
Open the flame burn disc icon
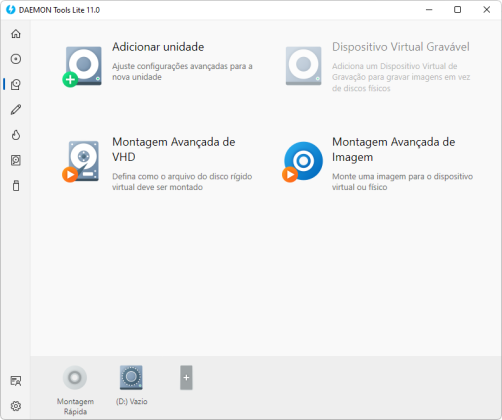(x=16, y=135)
